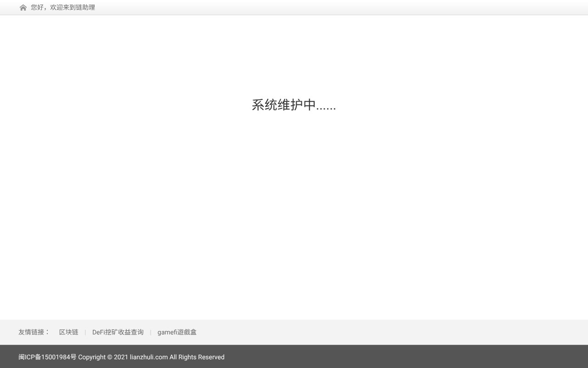
Task: Click the light gray footer links bar
Action: [367, 332]
